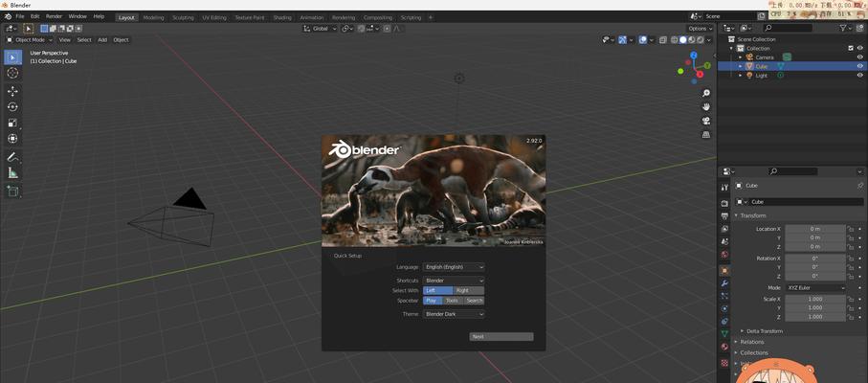The width and height of the screenshot is (868, 383).
Task: Hide the Light object via its eye icon
Action: (x=859, y=76)
